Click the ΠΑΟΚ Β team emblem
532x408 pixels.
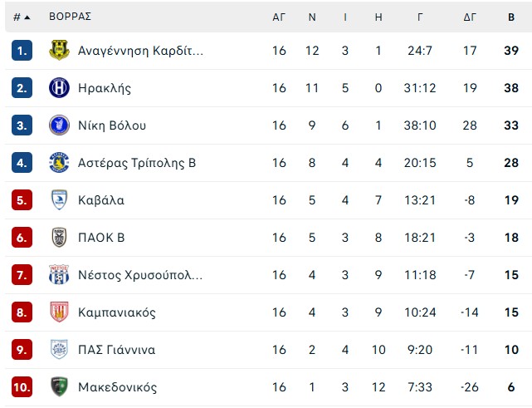[60, 238]
